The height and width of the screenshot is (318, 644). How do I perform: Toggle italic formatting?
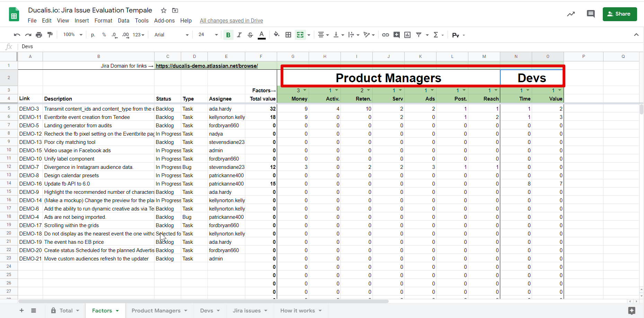239,35
